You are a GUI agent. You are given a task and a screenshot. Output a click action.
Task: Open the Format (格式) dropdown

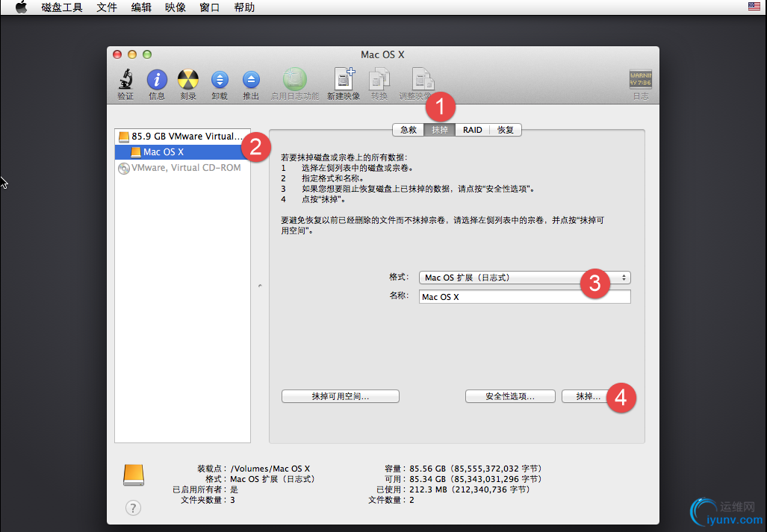click(x=525, y=278)
